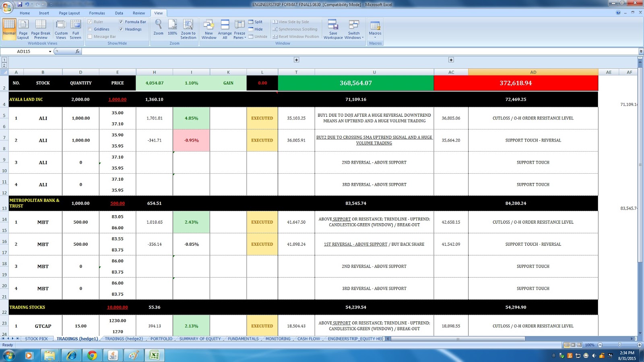The image size is (644, 362).
Task: Switch to SUMMARY OF EQUITY sheet
Action: tap(200, 339)
